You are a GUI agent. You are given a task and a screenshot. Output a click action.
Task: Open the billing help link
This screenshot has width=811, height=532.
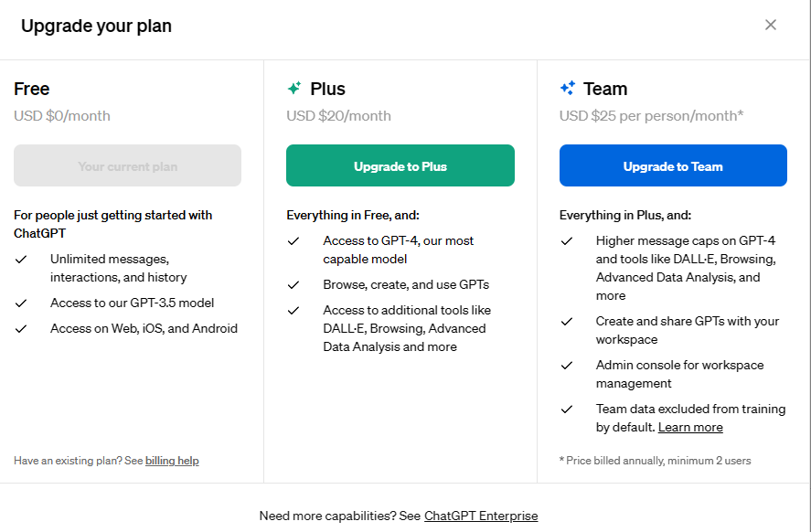[x=172, y=461]
